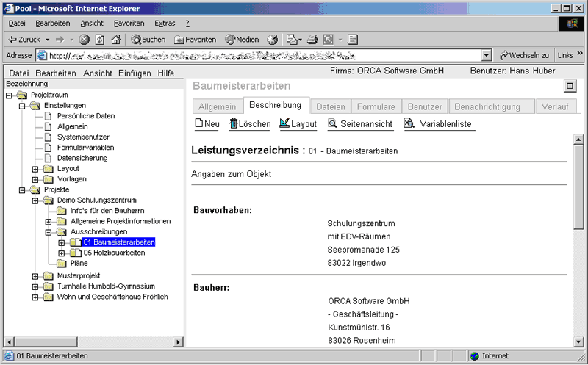Switch to the Allgemein tab
This screenshot has width=588, height=365.
pyautogui.click(x=217, y=106)
